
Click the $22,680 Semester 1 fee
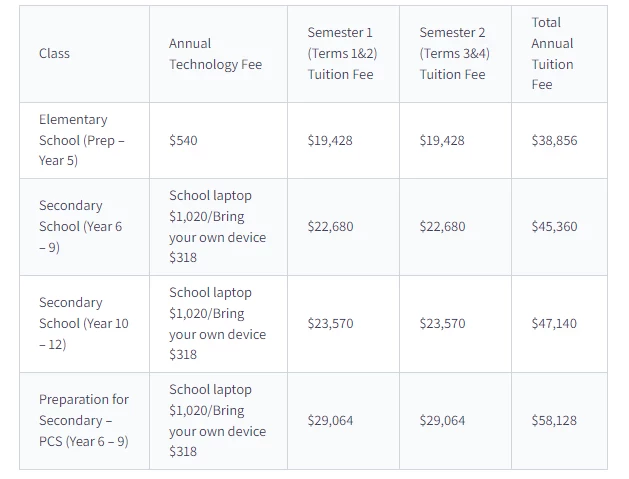331,226
